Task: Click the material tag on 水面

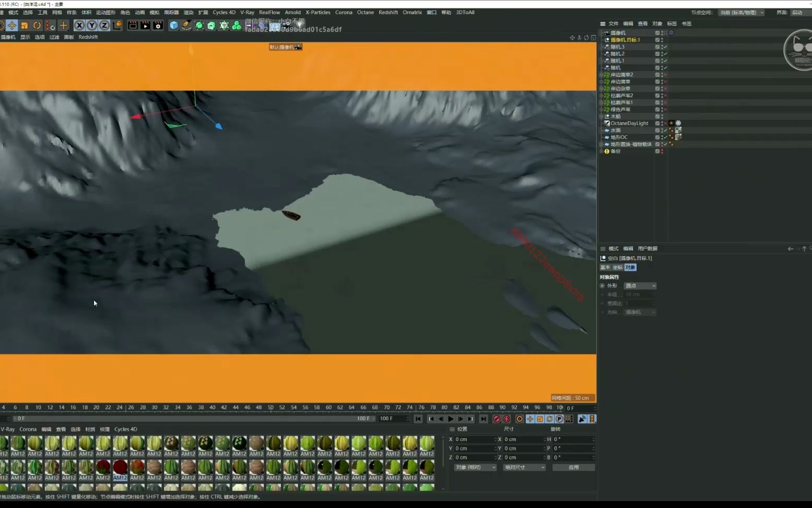Action: 678,130
